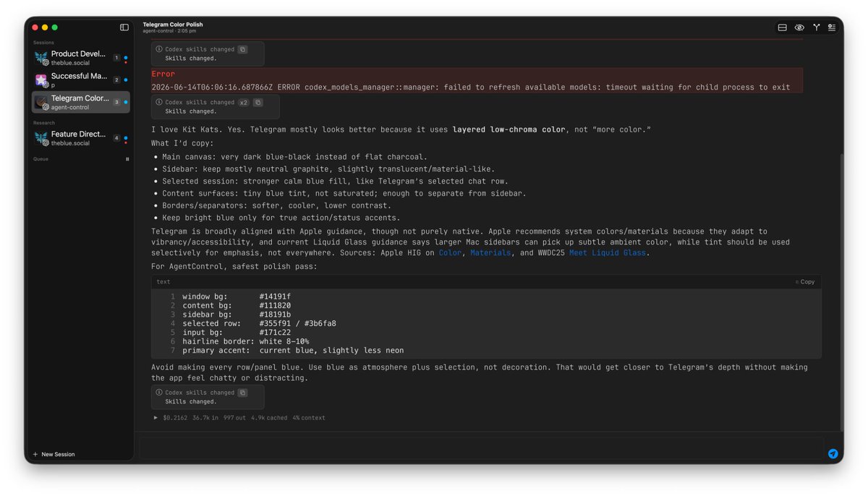Click the 997 out token count

pos(234,418)
